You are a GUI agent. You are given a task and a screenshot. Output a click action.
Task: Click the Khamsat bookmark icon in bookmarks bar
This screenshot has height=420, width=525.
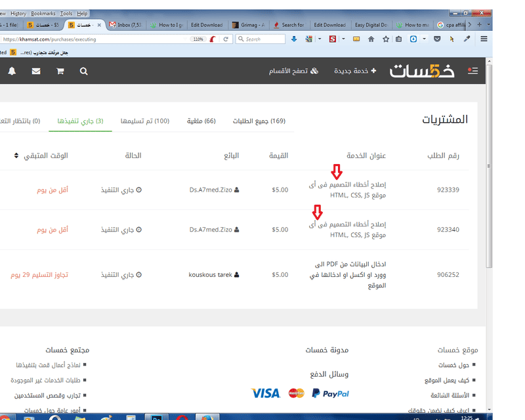point(13,52)
